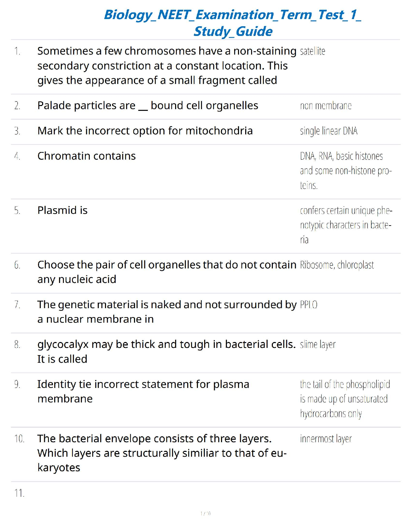
Task: Select the "single linear DNA" answer
Action: (328, 131)
